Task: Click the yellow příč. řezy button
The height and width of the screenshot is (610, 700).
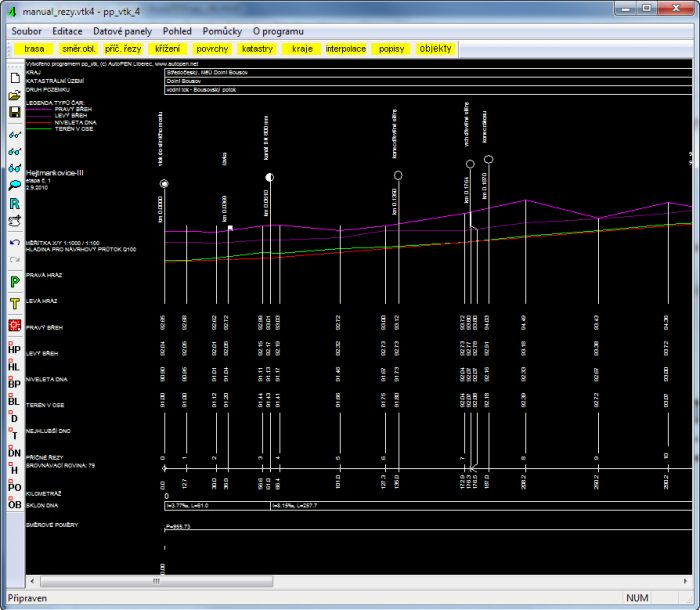Action: [123, 49]
